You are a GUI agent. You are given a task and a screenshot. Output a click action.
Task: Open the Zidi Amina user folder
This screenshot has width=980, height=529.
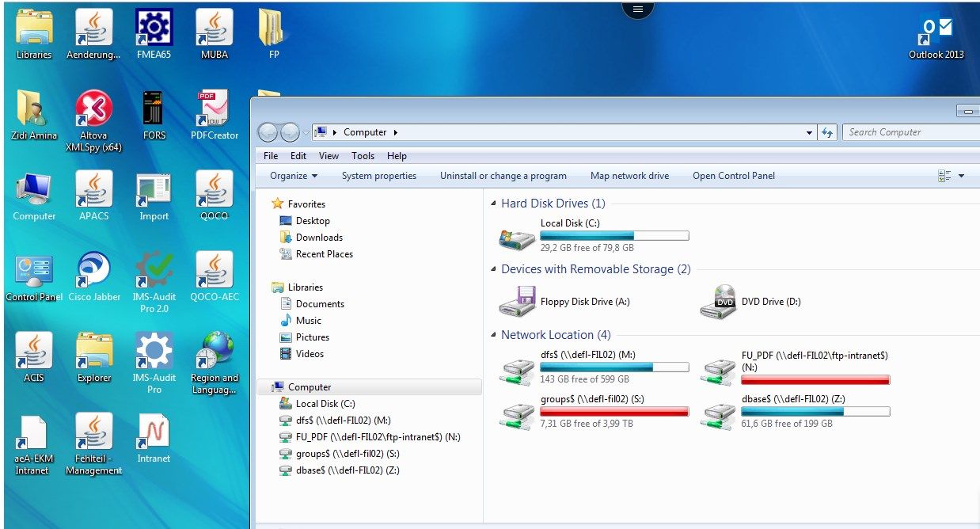34,116
